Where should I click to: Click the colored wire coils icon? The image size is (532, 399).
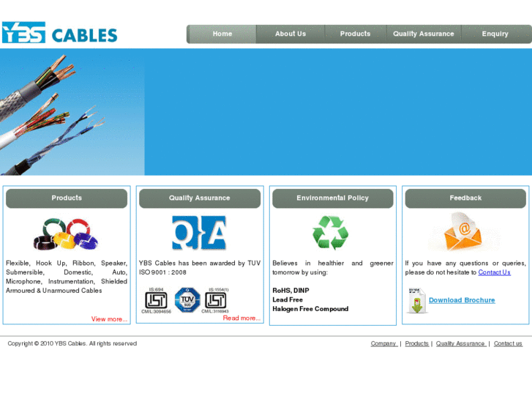point(66,234)
